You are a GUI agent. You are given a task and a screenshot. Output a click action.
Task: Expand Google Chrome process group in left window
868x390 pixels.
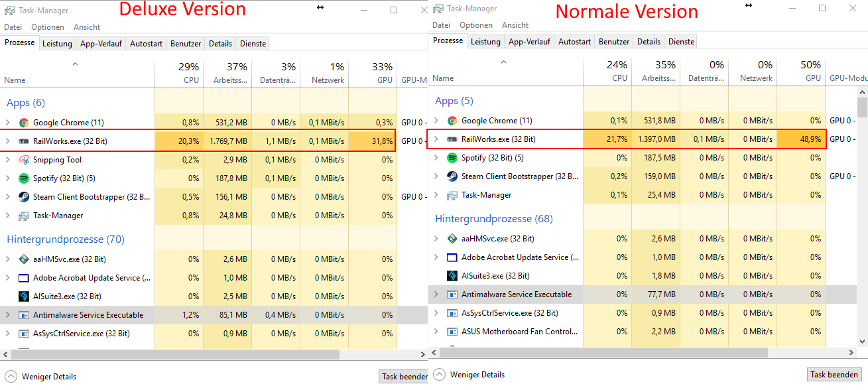[8, 123]
